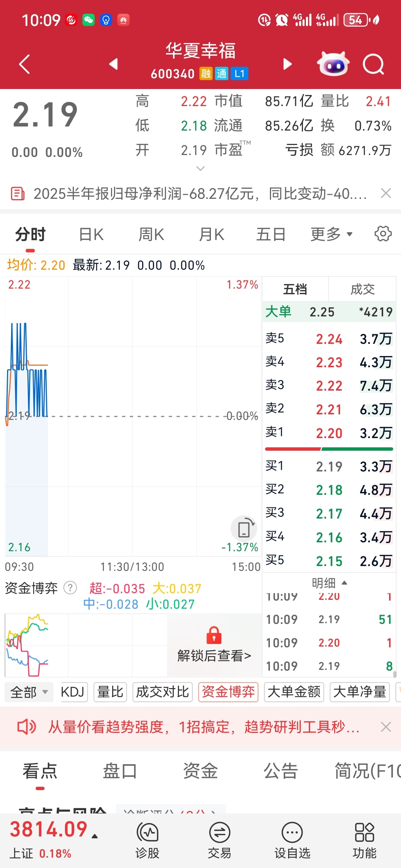Tap the speaker announcement icon
This screenshot has height=868, width=401.
coord(27,727)
